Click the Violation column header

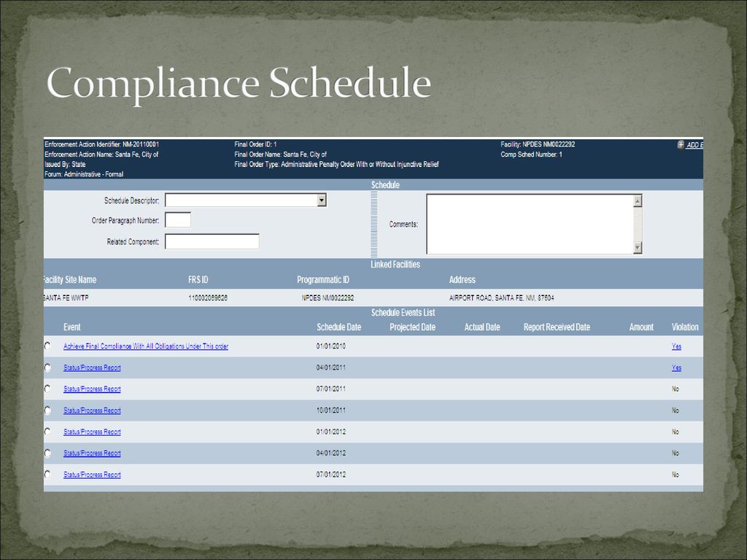685,327
